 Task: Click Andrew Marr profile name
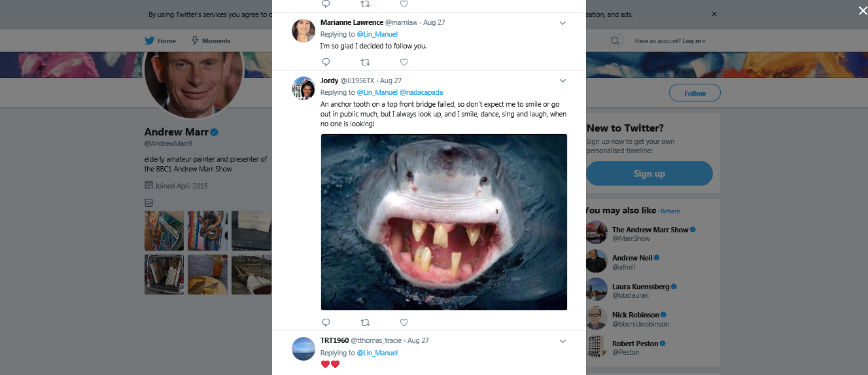pos(177,132)
